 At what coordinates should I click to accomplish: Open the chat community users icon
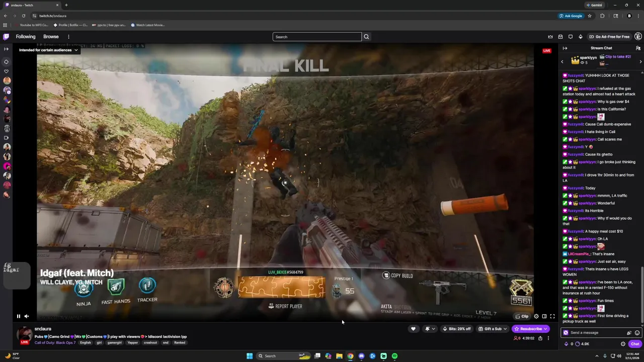click(x=638, y=48)
